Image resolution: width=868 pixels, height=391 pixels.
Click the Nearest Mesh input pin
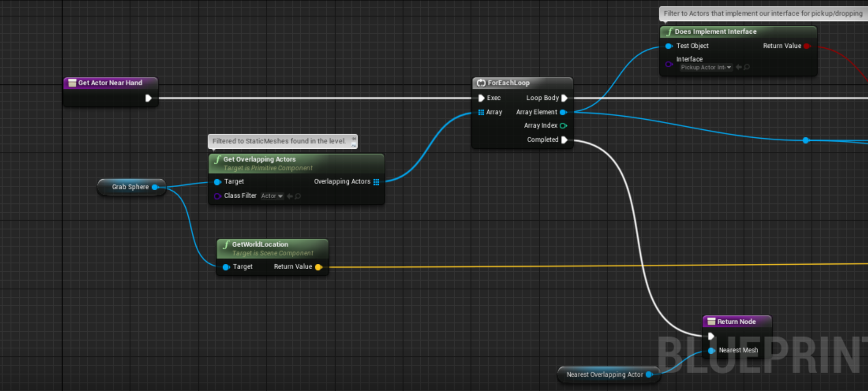pyautogui.click(x=711, y=351)
